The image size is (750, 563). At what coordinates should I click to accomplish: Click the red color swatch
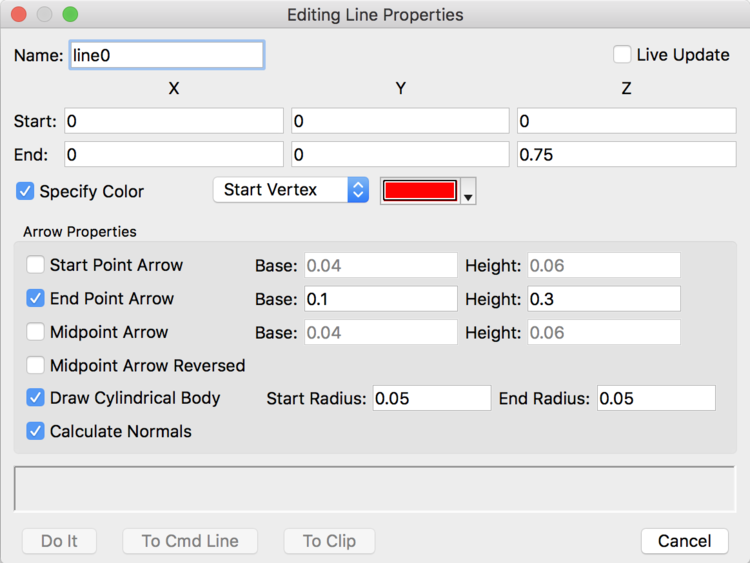click(x=420, y=190)
